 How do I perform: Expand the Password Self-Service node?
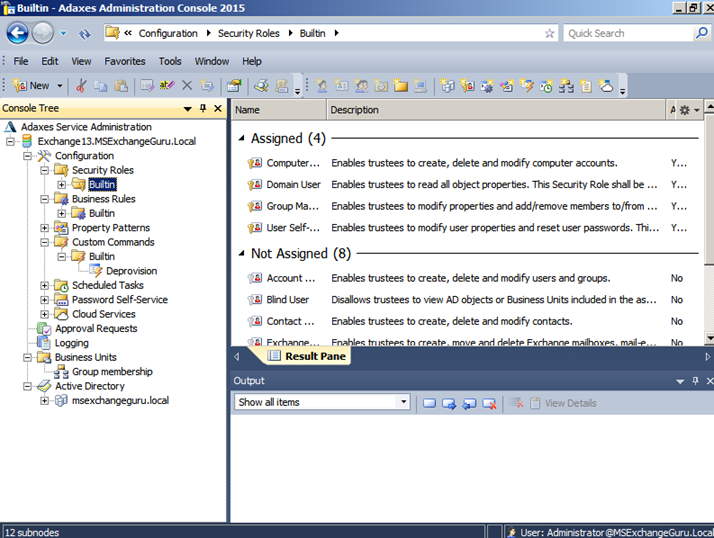(44, 300)
